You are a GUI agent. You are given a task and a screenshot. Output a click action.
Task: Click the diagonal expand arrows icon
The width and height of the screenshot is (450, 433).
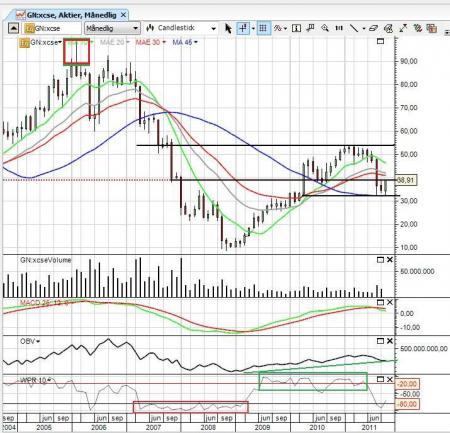(x=403, y=28)
